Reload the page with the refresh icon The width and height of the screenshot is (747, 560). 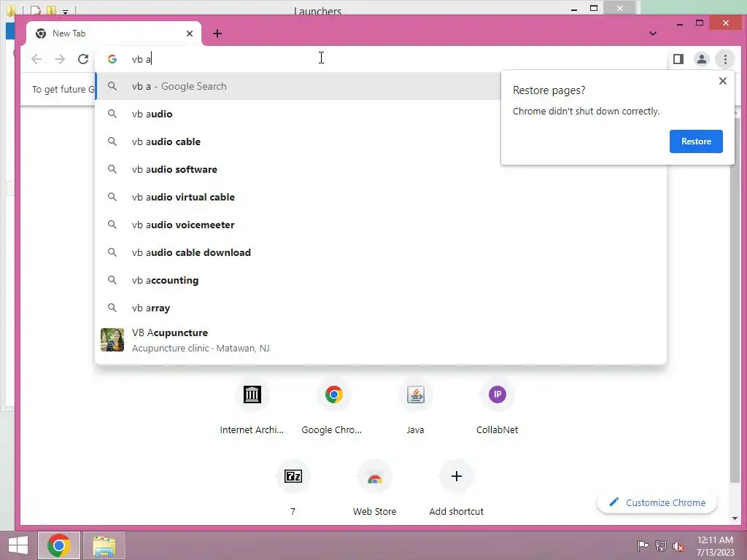(x=83, y=59)
